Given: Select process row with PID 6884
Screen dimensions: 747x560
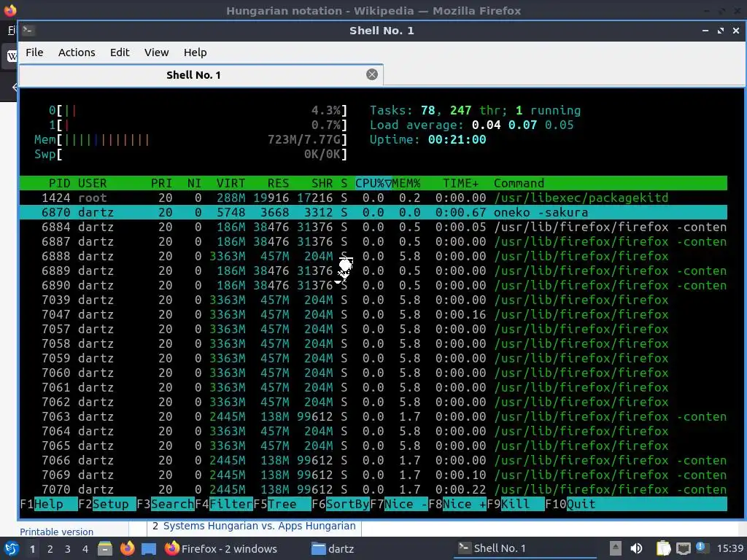Looking at the screenshot, I should pos(373,227).
